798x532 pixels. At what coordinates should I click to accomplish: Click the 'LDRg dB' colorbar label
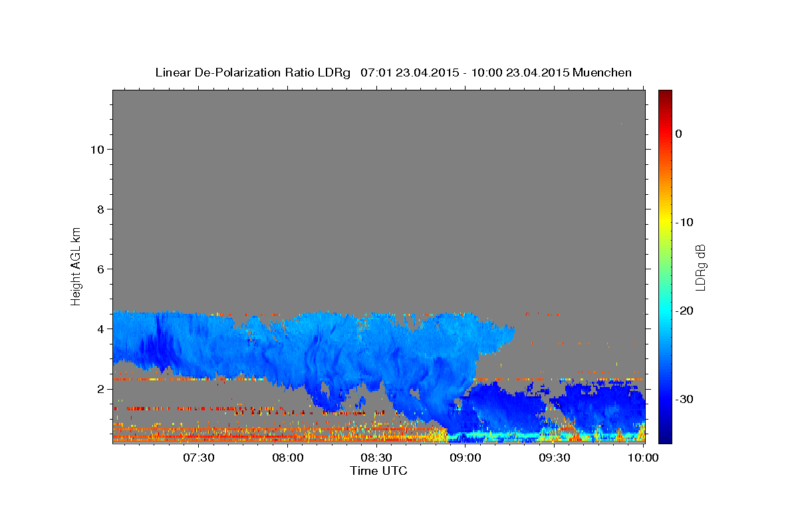(700, 268)
